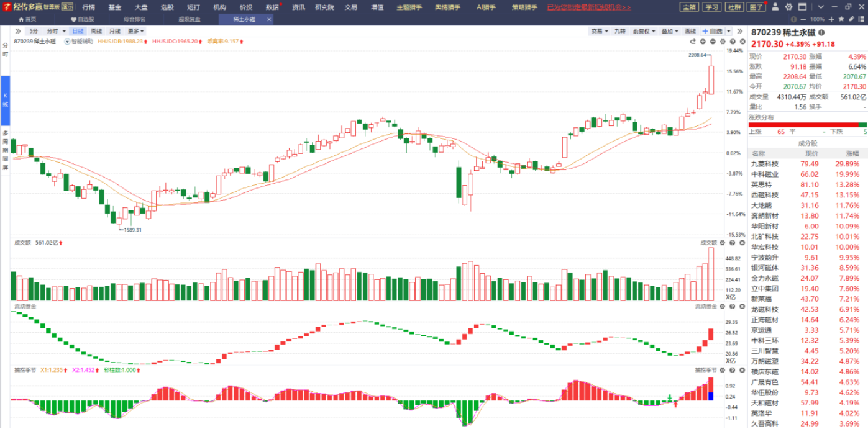Open 流动资金 panel settings gear icon

click(723, 306)
